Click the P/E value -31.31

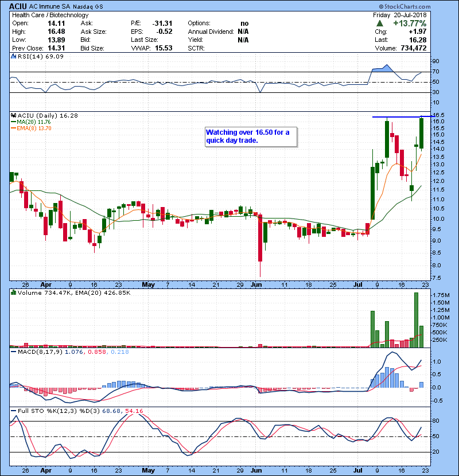tap(162, 23)
